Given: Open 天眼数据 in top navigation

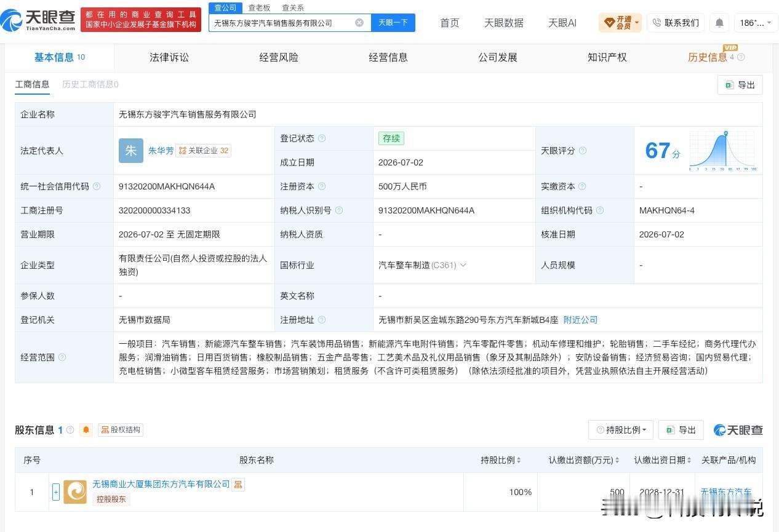Looking at the screenshot, I should [504, 23].
